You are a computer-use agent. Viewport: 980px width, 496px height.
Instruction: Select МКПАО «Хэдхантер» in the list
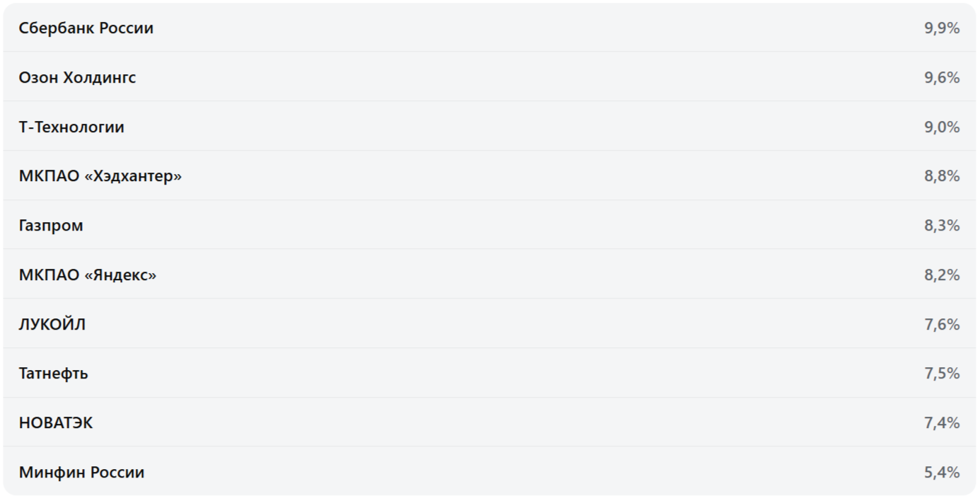click(490, 175)
